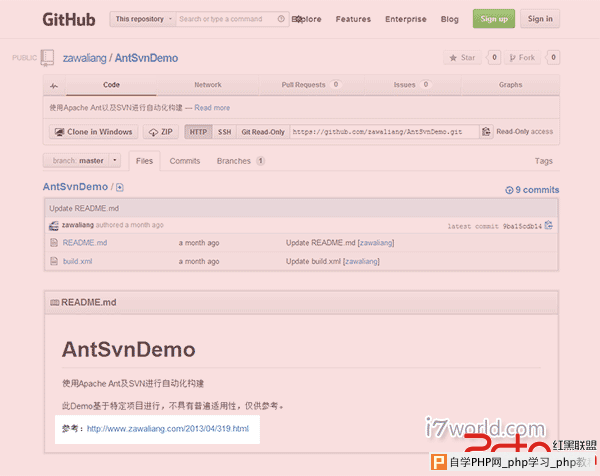Click the search help icon in search box
The image size is (600, 476).
click(x=281, y=19)
